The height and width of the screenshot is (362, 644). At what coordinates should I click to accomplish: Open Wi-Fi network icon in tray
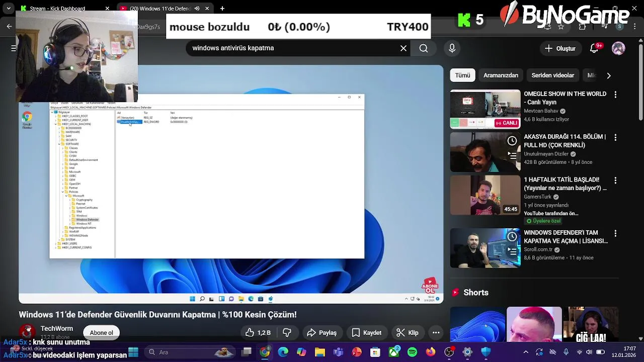point(579,352)
